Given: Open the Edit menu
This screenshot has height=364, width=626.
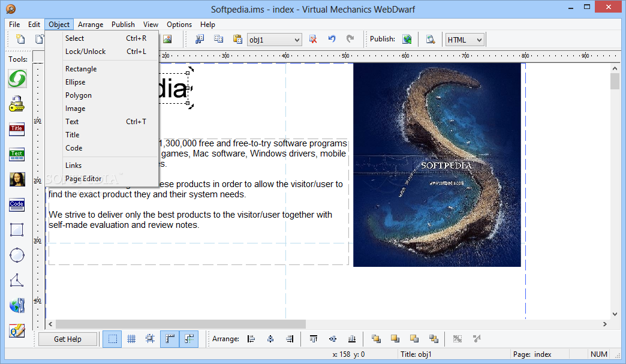Looking at the screenshot, I should [34, 25].
